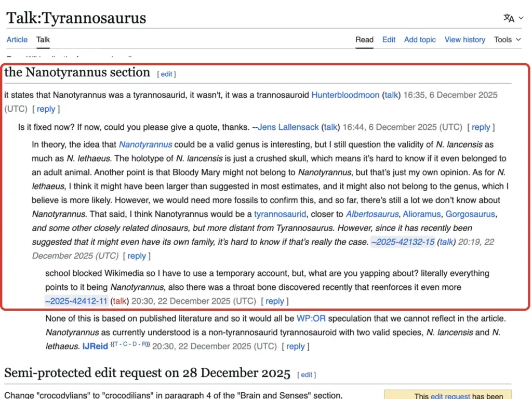This screenshot has height=399, width=532.
Task: Edit the Nanotyrannus section
Action: [166, 74]
